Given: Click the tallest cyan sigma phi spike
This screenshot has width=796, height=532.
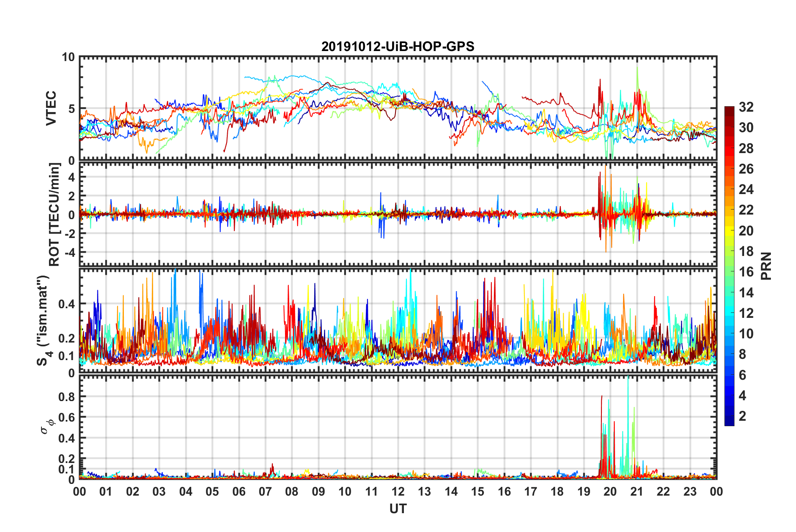Looking at the screenshot, I should (x=628, y=418).
